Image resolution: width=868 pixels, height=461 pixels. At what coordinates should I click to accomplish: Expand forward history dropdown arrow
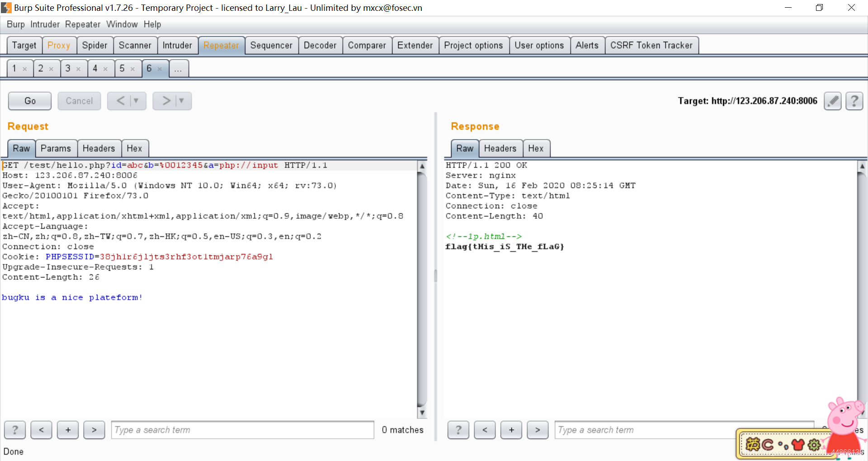[181, 101]
